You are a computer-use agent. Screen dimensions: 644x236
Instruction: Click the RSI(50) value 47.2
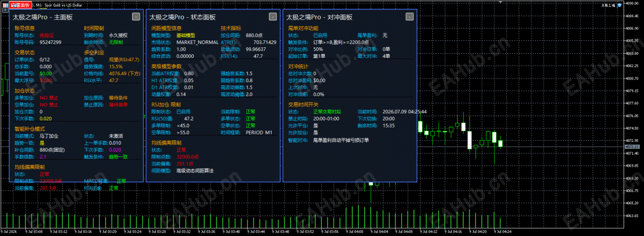click(189, 118)
